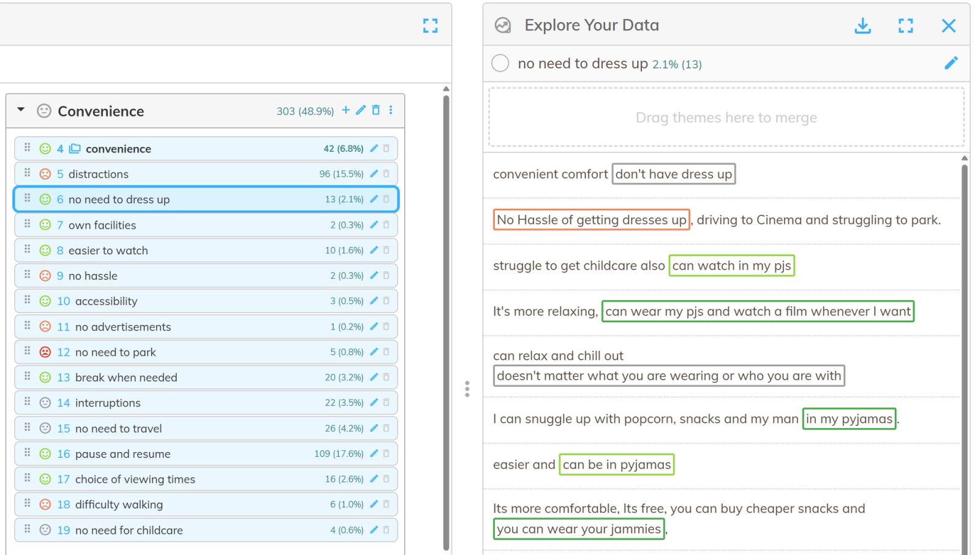Select the 'no need to dress up' theme row
The image size is (980, 555).
[206, 199]
